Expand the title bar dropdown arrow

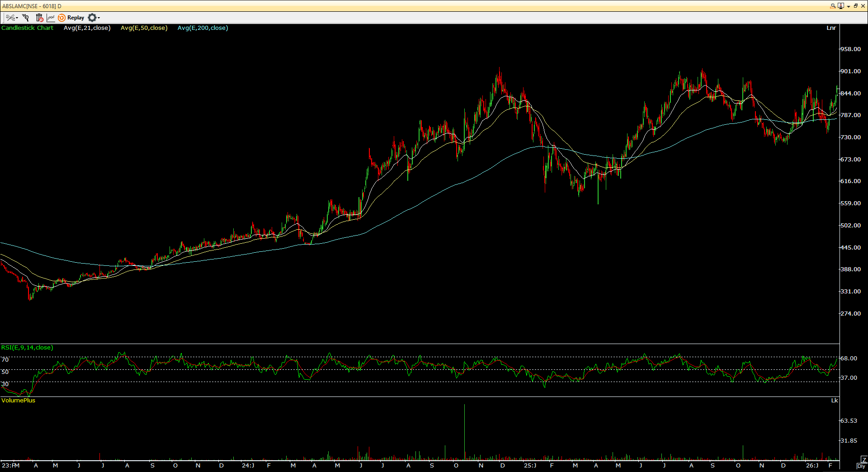click(849, 6)
